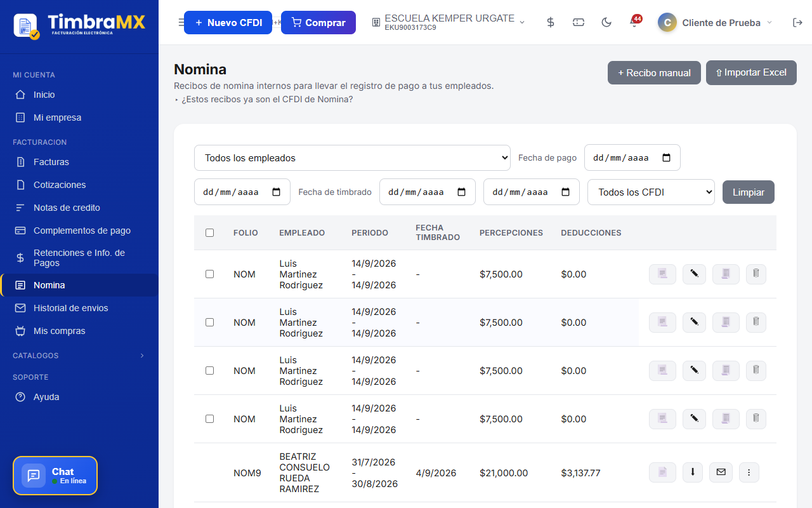Click the date field right of Fecha de timbrado label
This screenshot has width=812, height=508.
click(x=428, y=192)
